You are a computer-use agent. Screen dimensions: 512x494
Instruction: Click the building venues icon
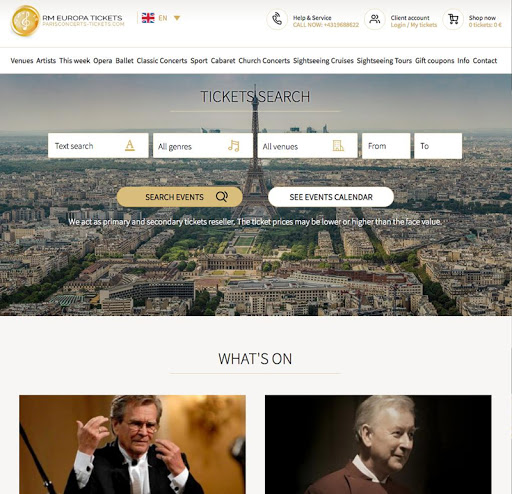338,146
